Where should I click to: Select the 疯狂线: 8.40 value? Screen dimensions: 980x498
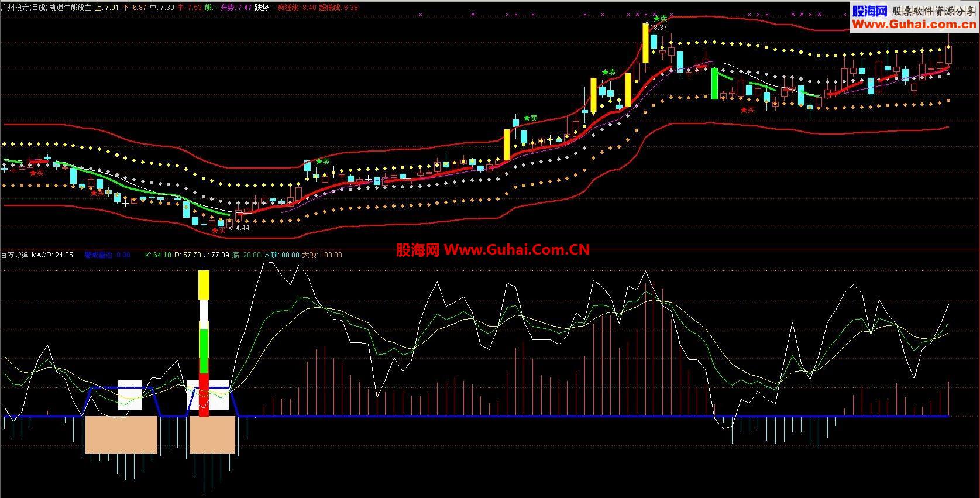tap(297, 8)
